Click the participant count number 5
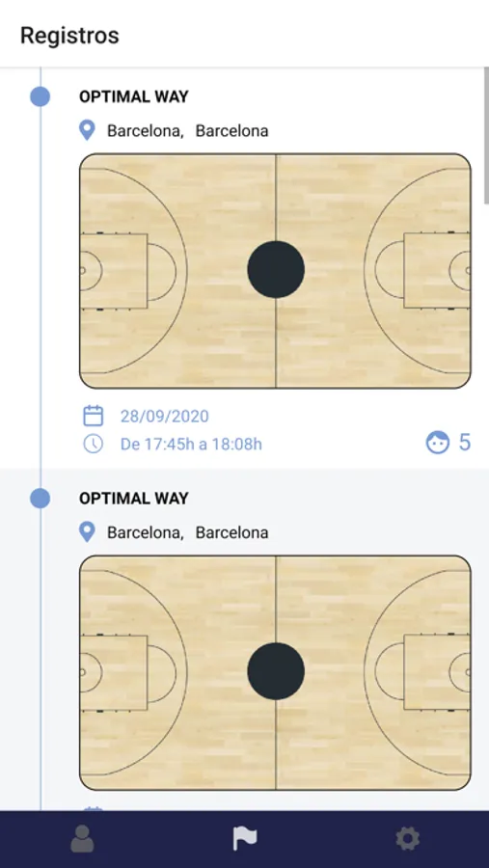 point(465,443)
